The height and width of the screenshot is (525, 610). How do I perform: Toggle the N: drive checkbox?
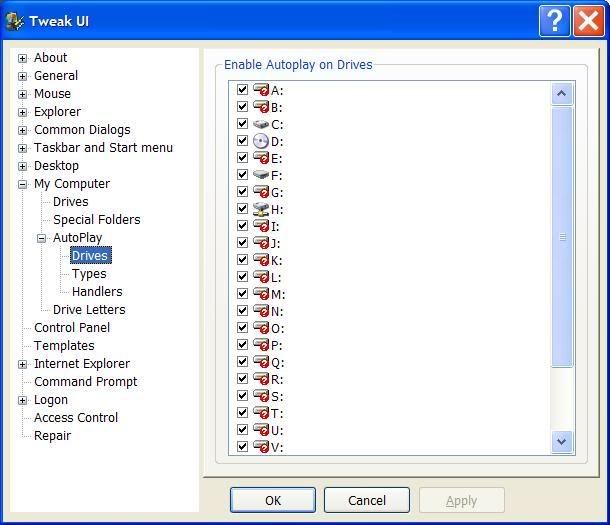(x=242, y=310)
